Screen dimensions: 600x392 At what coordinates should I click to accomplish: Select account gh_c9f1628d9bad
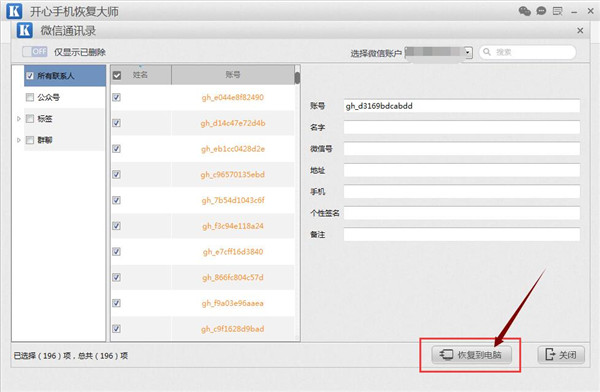(233, 329)
